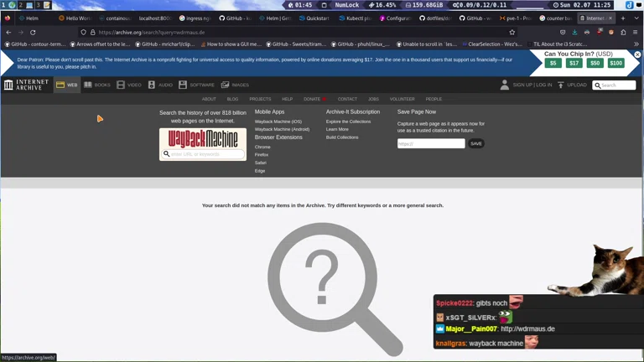Image resolution: width=644 pixels, height=362 pixels.
Task: Open the Software section icon
Action: pyautogui.click(x=184, y=85)
